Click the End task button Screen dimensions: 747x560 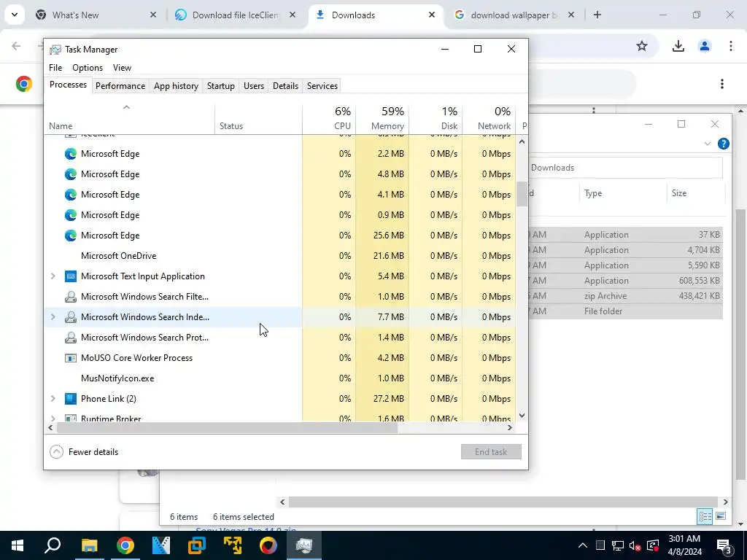click(x=491, y=452)
